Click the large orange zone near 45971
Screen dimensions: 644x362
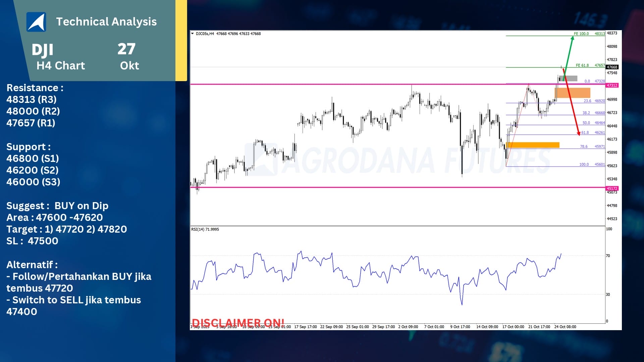point(533,145)
